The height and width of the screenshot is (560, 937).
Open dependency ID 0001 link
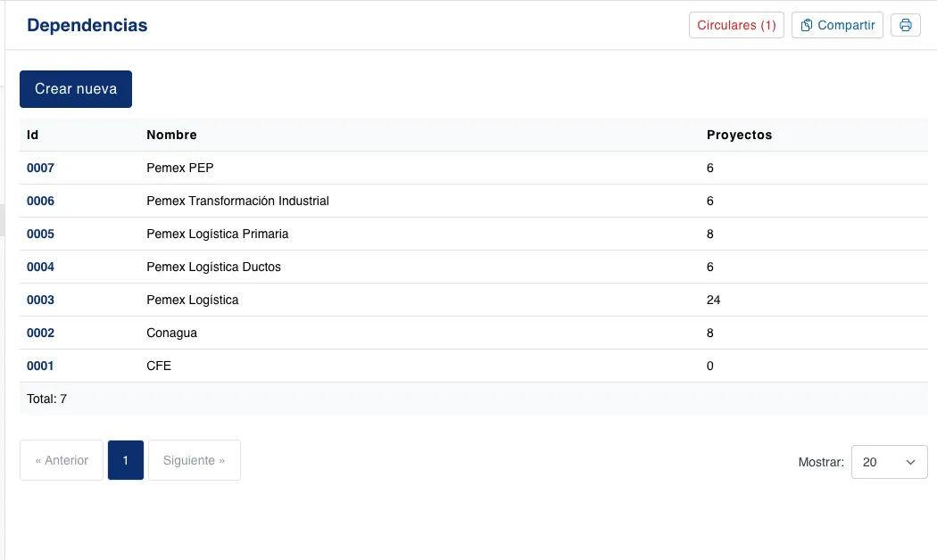coord(40,366)
